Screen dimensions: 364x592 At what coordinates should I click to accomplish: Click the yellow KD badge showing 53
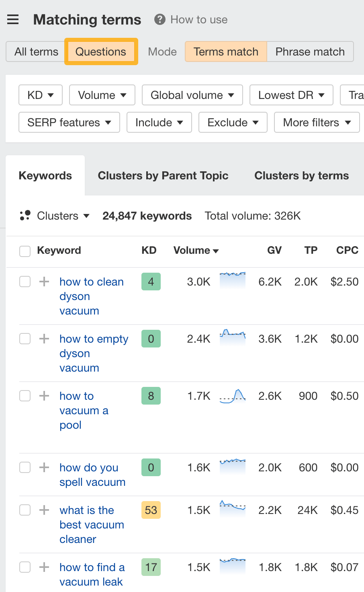pos(151,510)
